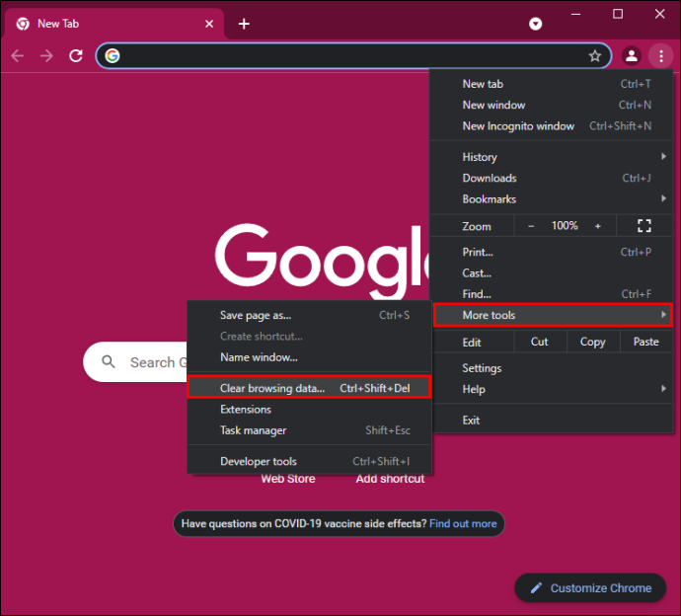Screen dimensions: 681x616
Task: Open a New Incognito window
Action: point(552,126)
